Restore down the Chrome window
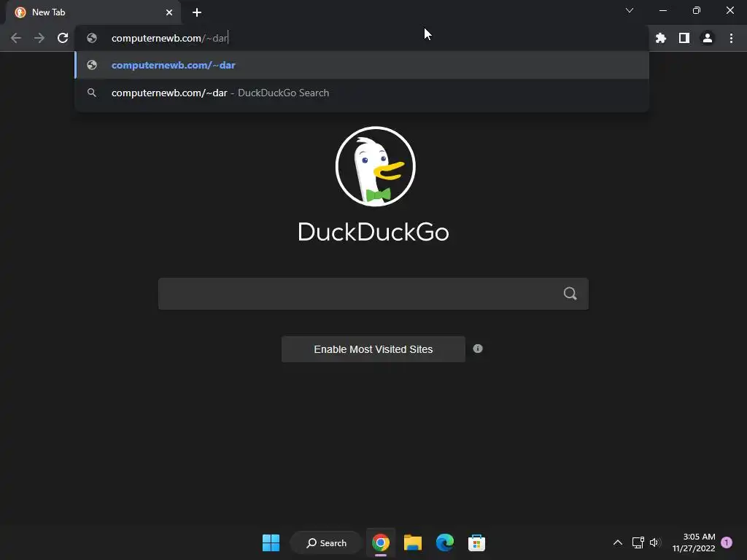Screen dimensions: 747x560 pos(697,10)
